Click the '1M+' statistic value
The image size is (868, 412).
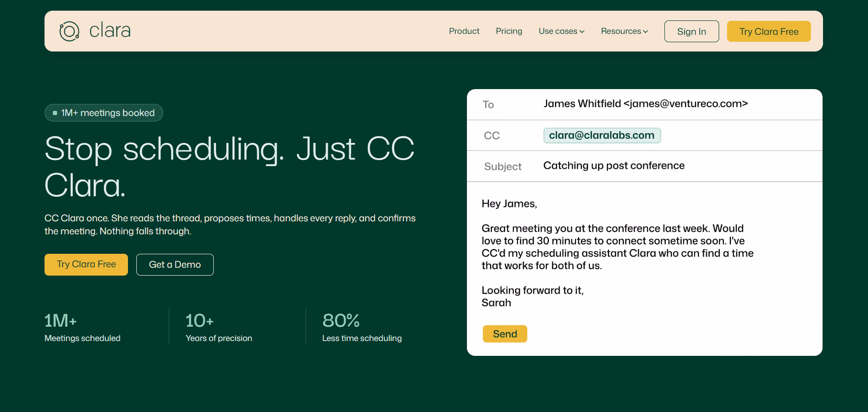tap(60, 321)
